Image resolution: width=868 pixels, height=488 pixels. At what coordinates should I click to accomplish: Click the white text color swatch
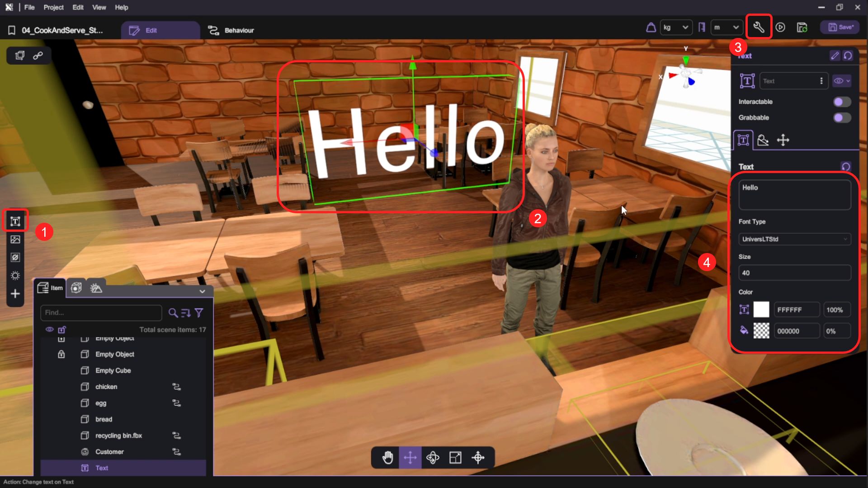(761, 310)
